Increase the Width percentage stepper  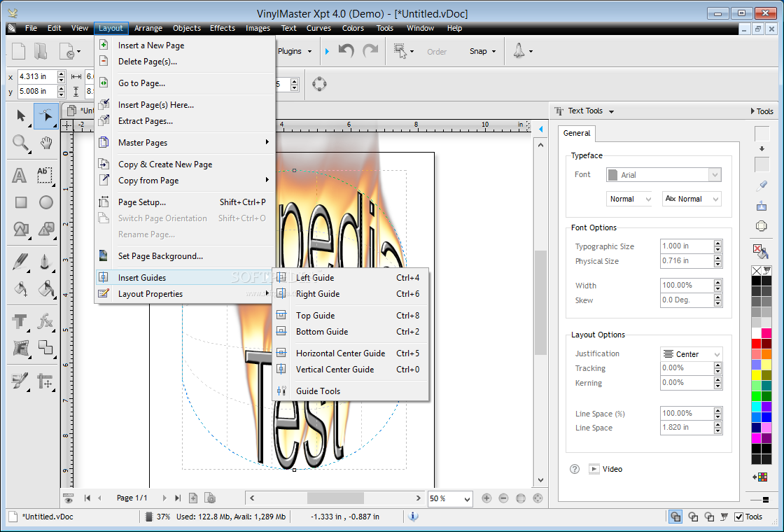click(718, 283)
